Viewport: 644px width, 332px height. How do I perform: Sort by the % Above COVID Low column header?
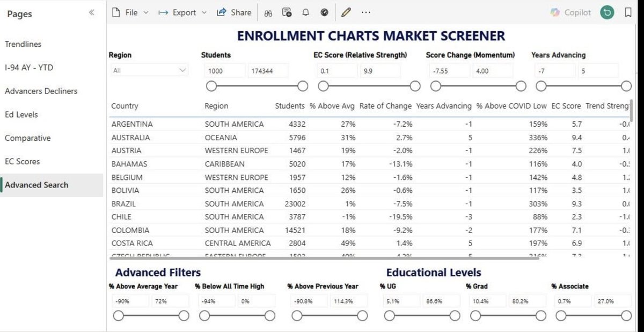click(x=511, y=106)
